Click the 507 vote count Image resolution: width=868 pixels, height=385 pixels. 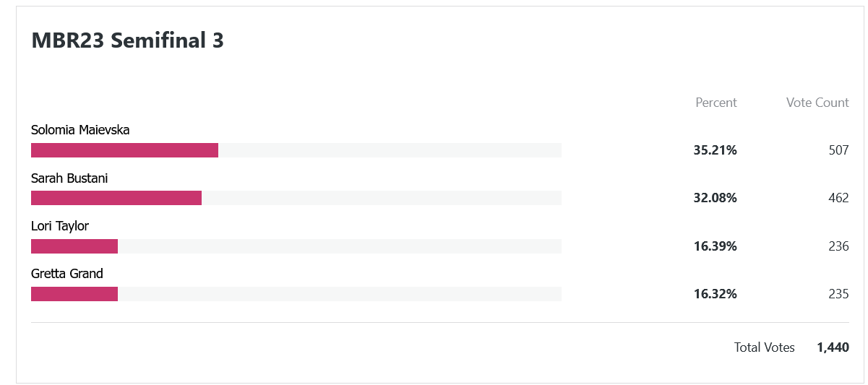click(x=839, y=150)
